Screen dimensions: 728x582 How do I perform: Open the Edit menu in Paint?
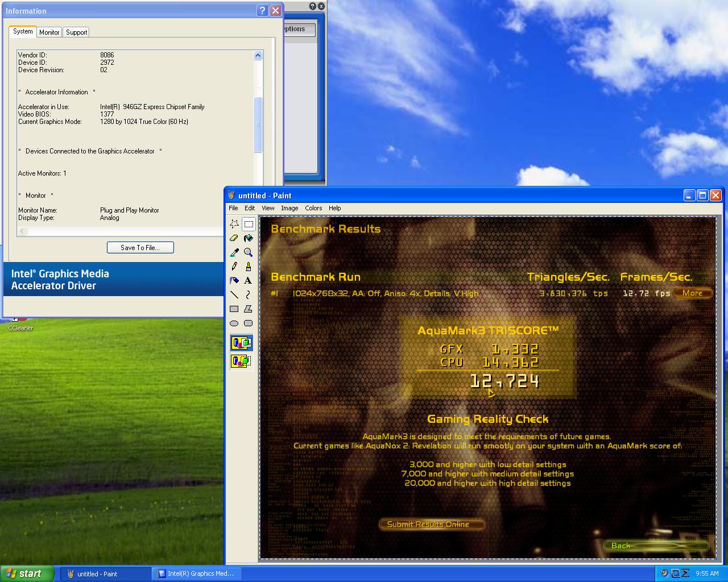tap(250, 208)
